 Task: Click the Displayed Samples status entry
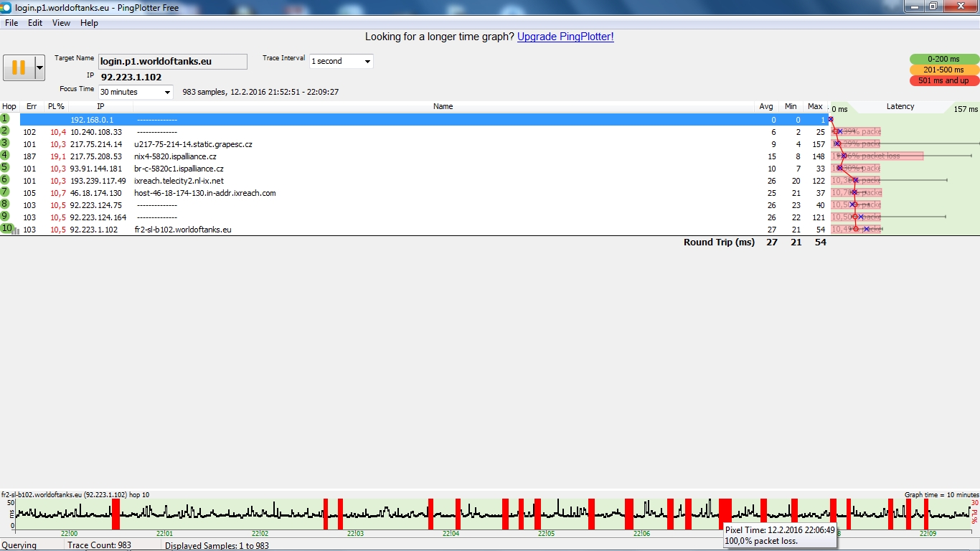coord(217,545)
